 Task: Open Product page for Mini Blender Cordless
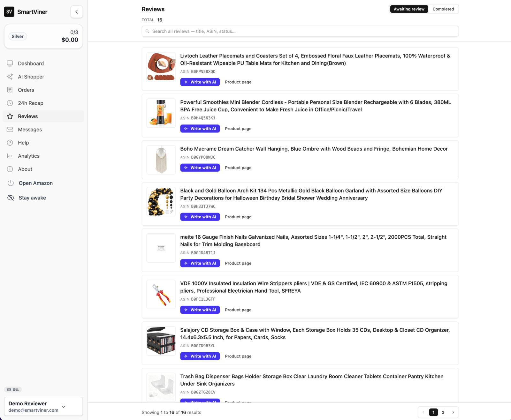(x=238, y=129)
